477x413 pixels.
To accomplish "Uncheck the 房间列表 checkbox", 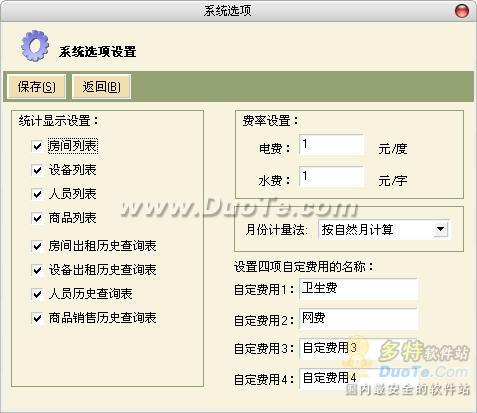I will [x=37, y=146].
